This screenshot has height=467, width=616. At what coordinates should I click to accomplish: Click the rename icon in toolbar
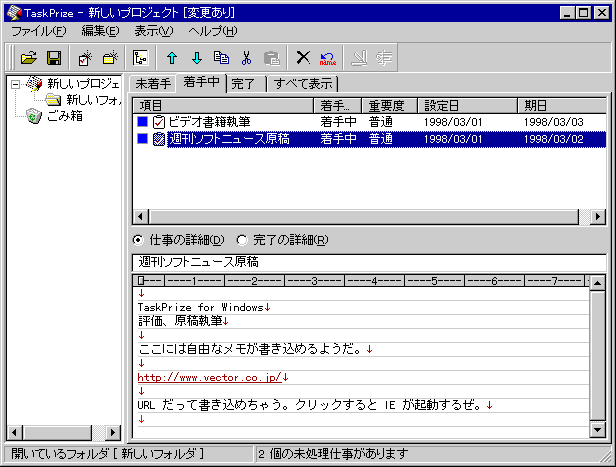click(x=326, y=58)
